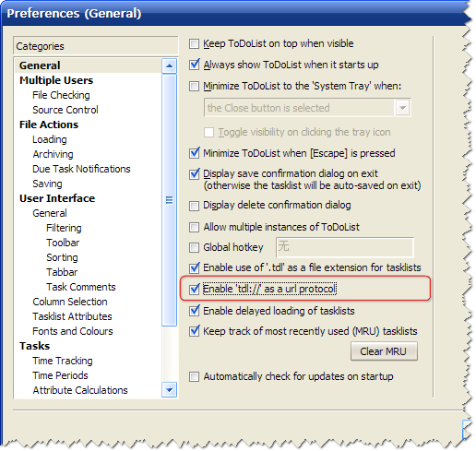The width and height of the screenshot is (476, 451).
Task: Select the Tasks category
Action: 34,346
